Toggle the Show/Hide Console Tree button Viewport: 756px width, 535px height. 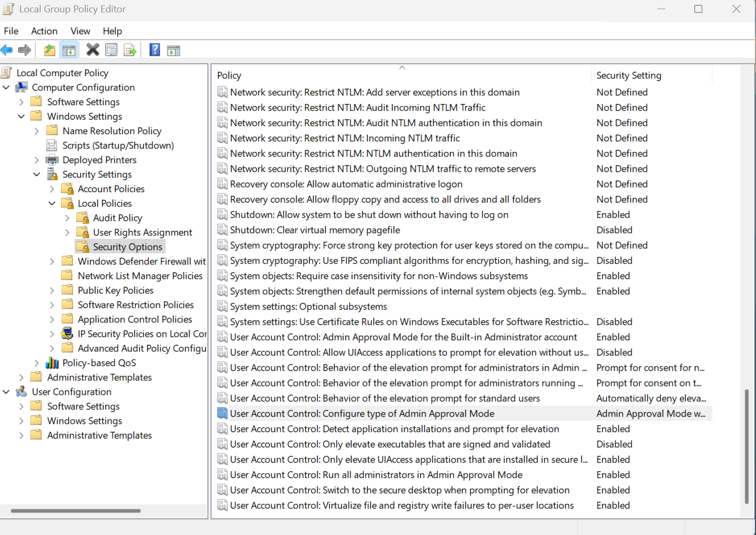(x=69, y=50)
